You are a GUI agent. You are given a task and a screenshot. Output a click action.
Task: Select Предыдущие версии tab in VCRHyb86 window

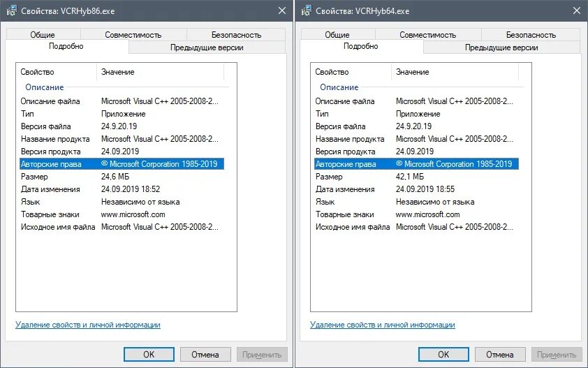pyautogui.click(x=207, y=47)
